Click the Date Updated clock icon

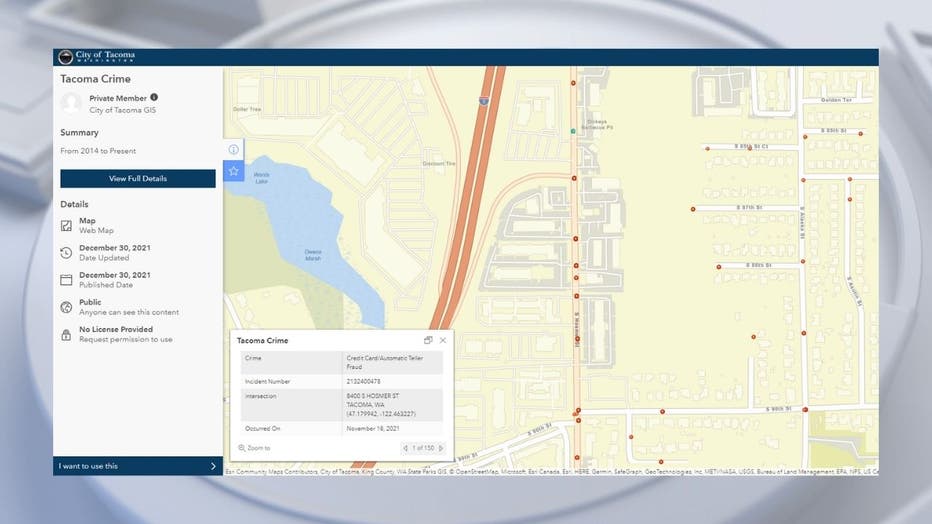point(66,253)
